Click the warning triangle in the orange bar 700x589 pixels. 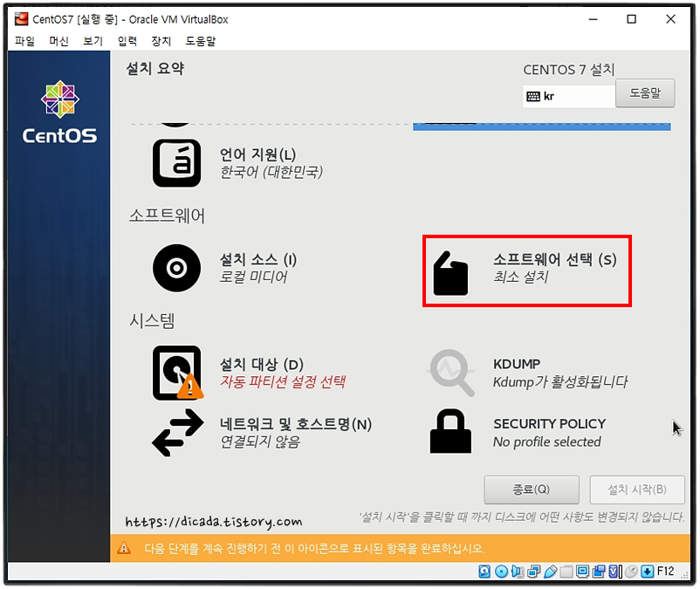[124, 547]
